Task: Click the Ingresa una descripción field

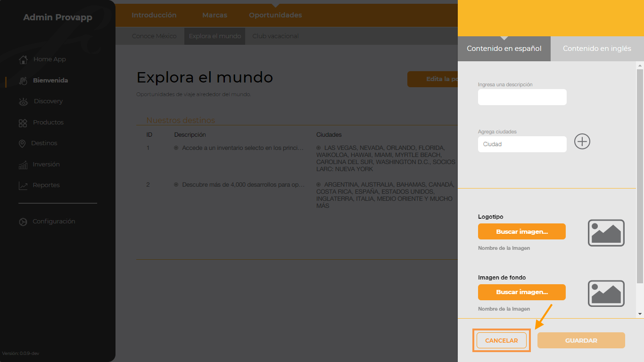Action: coord(522,97)
